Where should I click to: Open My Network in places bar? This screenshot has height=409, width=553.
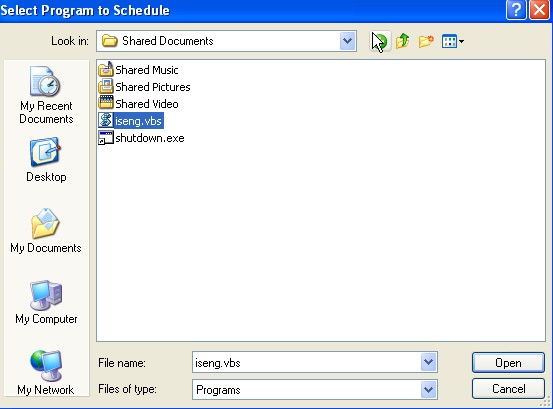pos(46,373)
